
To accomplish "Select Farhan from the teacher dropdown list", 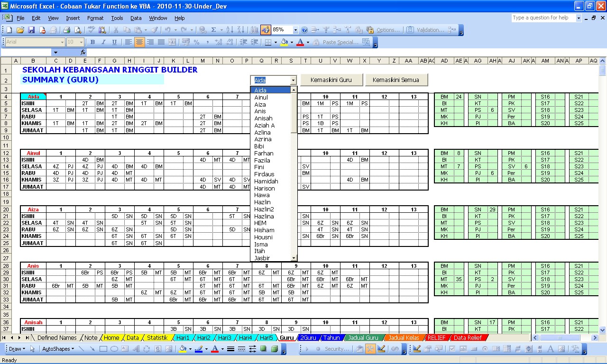I will coord(264,153).
